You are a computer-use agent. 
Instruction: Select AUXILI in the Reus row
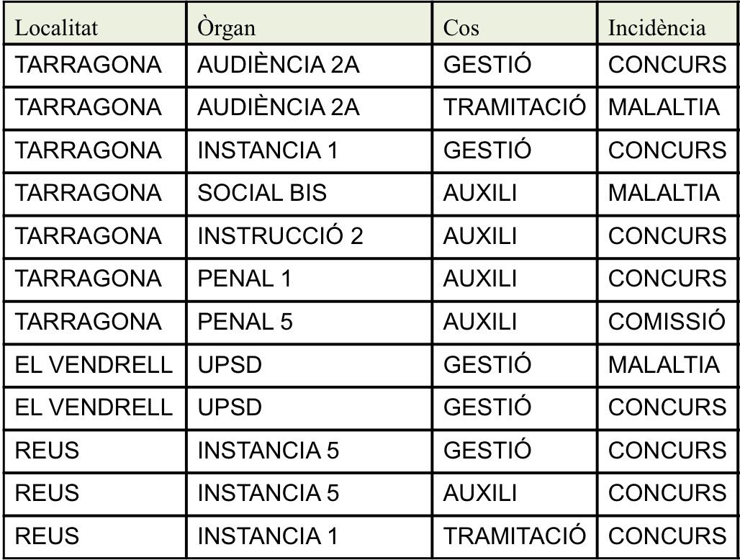tap(515, 494)
